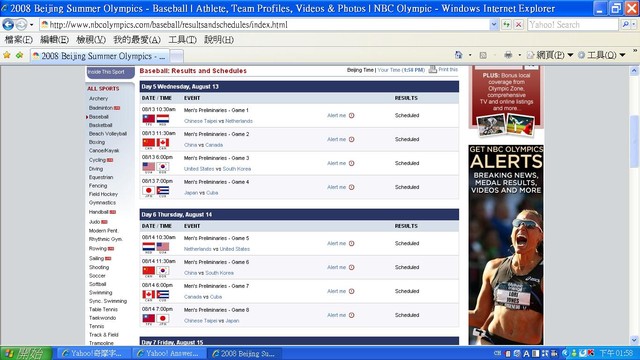Image resolution: width=640 pixels, height=360 pixels.
Task: Click the Favorites Center star icon
Action: (7, 55)
